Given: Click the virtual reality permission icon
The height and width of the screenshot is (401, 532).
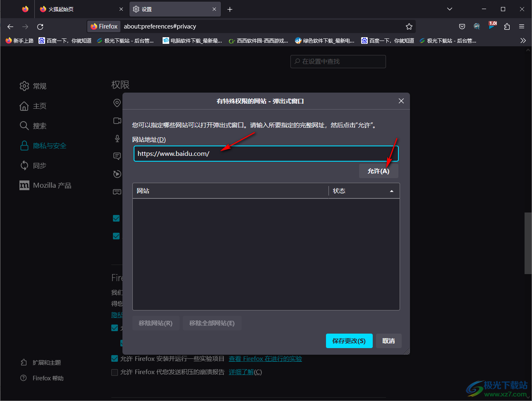Looking at the screenshot, I should pos(117,192).
